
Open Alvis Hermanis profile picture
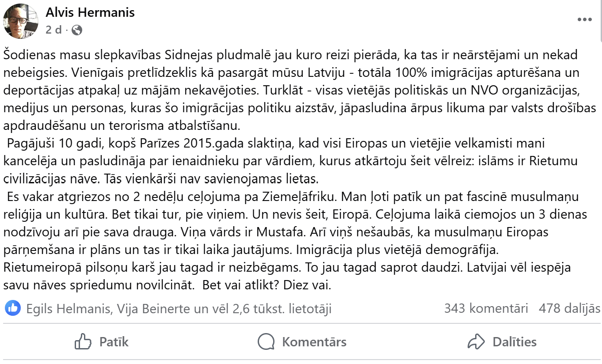(x=20, y=21)
